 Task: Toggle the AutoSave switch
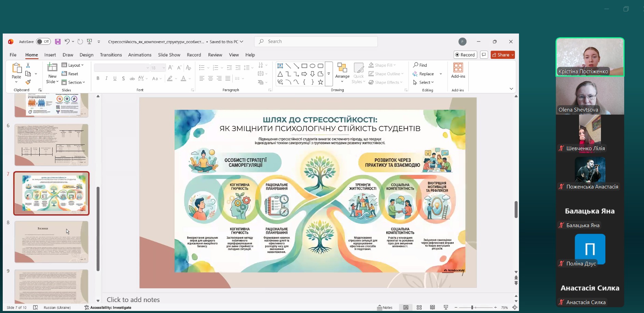click(43, 42)
